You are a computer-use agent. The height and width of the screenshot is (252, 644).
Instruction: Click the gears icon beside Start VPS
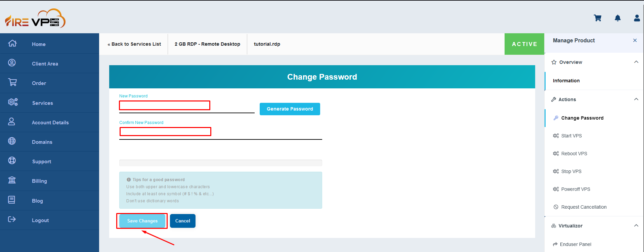pyautogui.click(x=556, y=136)
